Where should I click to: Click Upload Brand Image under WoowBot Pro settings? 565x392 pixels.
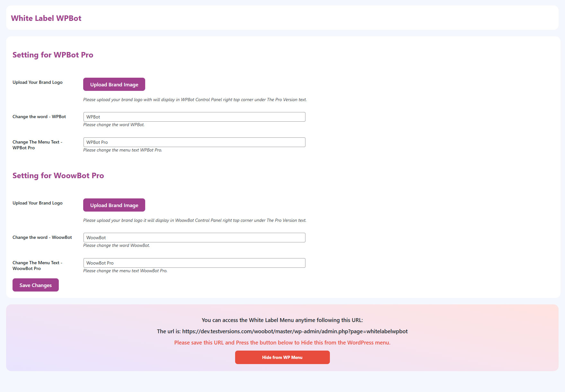point(114,205)
